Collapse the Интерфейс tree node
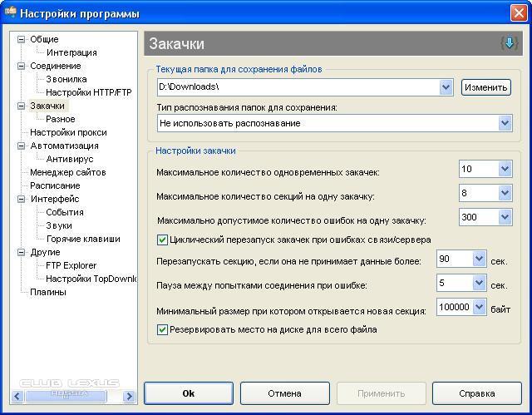This screenshot has width=532, height=415. tap(22, 199)
